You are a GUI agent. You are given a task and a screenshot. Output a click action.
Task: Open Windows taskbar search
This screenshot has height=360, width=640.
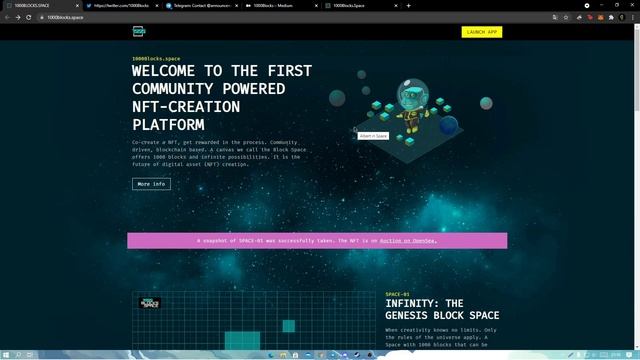18,355
